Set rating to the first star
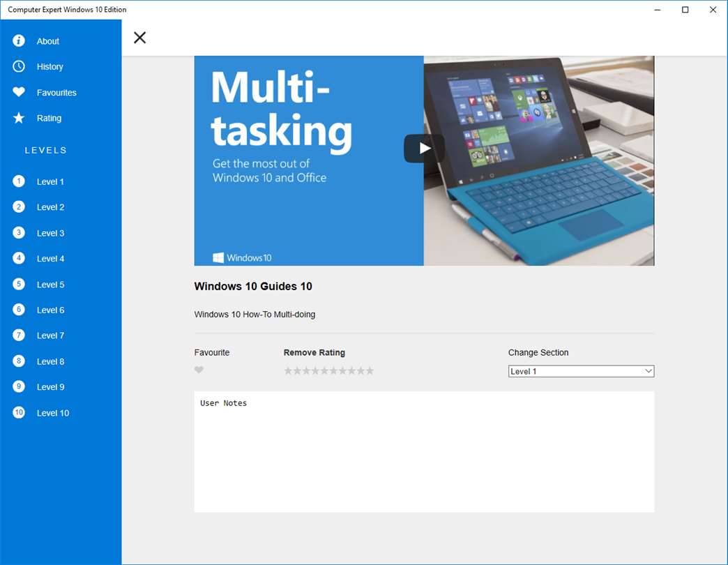728x565 pixels. point(288,370)
